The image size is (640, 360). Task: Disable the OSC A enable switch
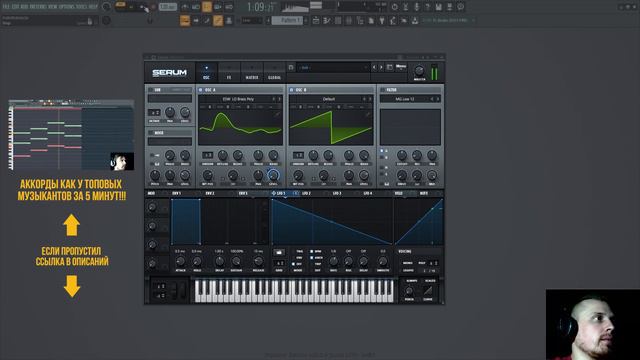pyautogui.click(x=200, y=90)
